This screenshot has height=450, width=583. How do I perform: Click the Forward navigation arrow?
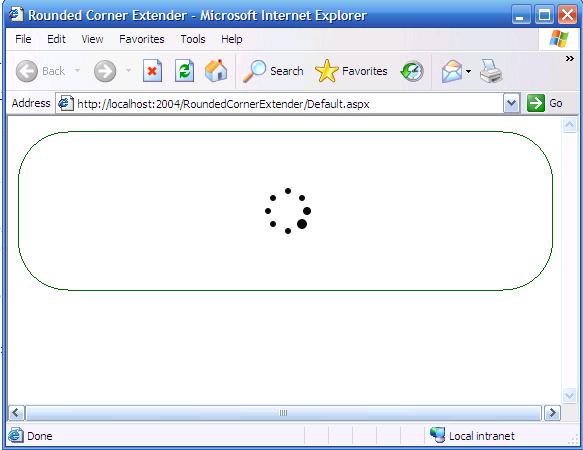(x=105, y=71)
